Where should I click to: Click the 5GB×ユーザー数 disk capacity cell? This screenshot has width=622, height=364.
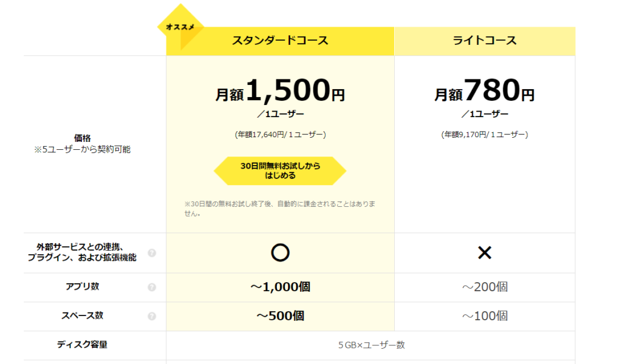pos(371,345)
